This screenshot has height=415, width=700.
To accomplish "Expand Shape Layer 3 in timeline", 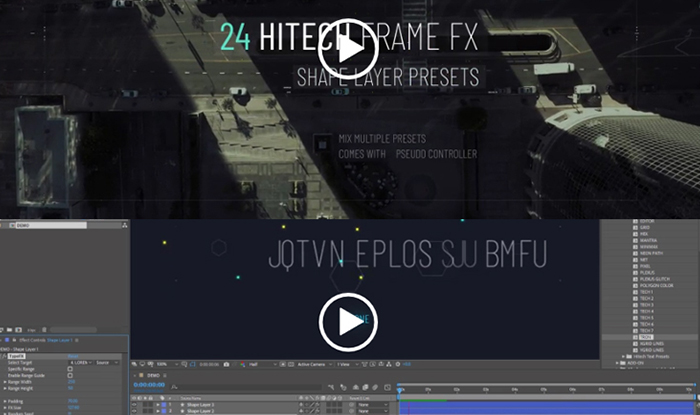I will [158, 405].
